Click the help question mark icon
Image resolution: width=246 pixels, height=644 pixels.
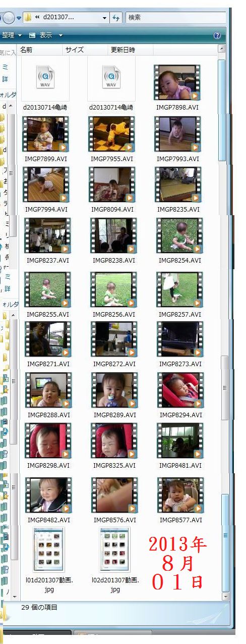pyautogui.click(x=217, y=35)
